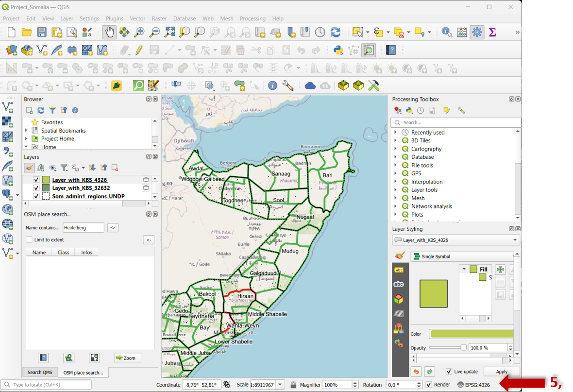This screenshot has width=573, height=392.
Task: Toggle visibility of Layer_with_KBS_4326
Action: 36,180
